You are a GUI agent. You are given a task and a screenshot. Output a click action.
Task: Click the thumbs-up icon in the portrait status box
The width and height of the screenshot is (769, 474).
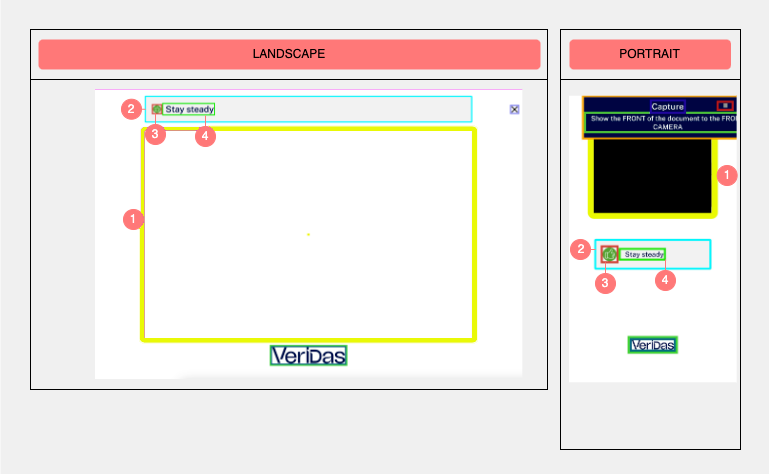[610, 254]
